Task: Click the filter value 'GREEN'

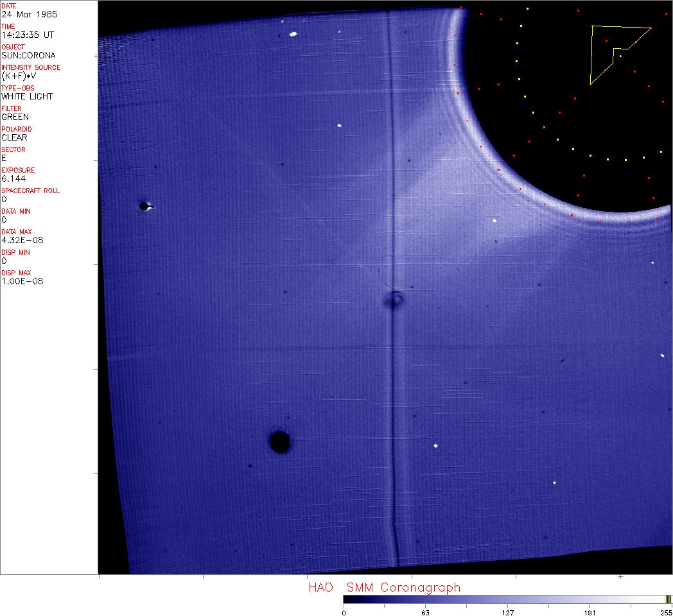Action: [15, 117]
